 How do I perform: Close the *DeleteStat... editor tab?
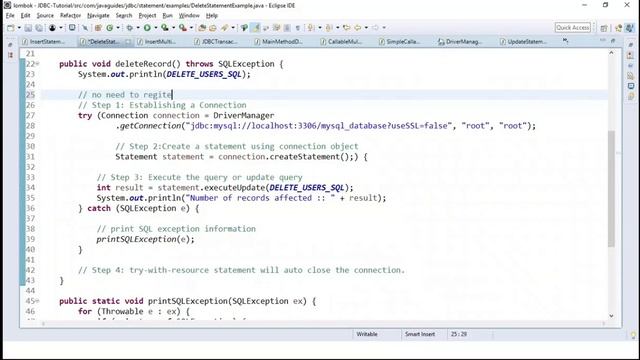[128, 42]
